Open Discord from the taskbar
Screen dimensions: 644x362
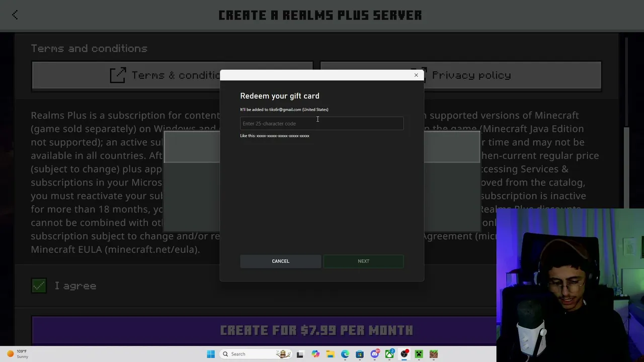click(375, 354)
